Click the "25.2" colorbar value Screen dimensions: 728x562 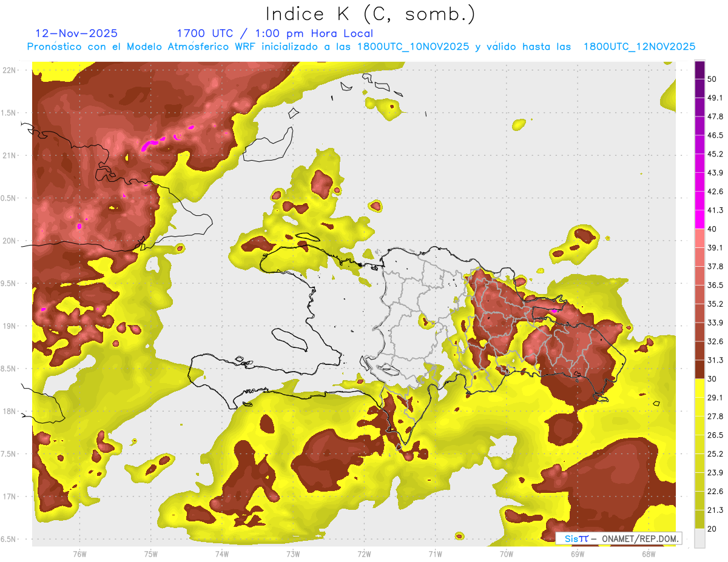[x=715, y=454]
